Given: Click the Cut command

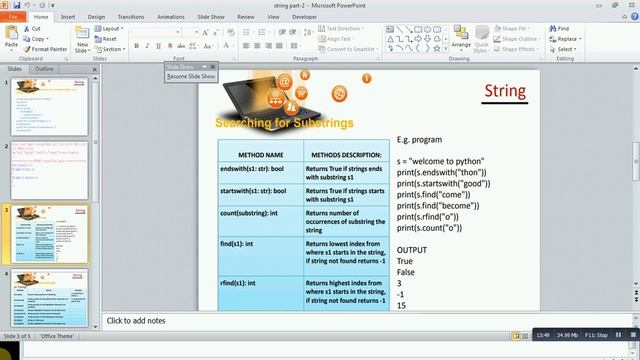Looking at the screenshot, I should (32, 29).
